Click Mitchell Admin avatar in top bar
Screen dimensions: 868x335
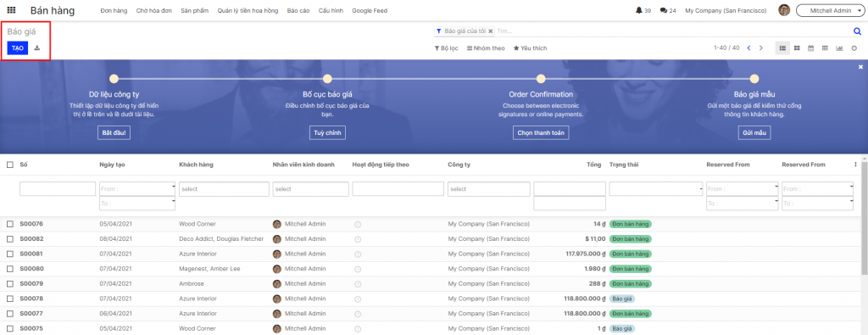point(784,10)
